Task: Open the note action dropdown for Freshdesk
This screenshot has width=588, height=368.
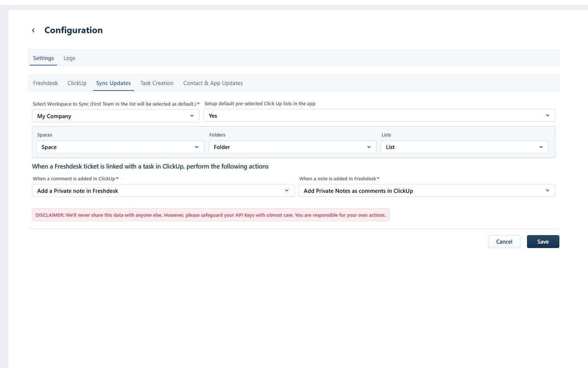Action: click(426, 190)
